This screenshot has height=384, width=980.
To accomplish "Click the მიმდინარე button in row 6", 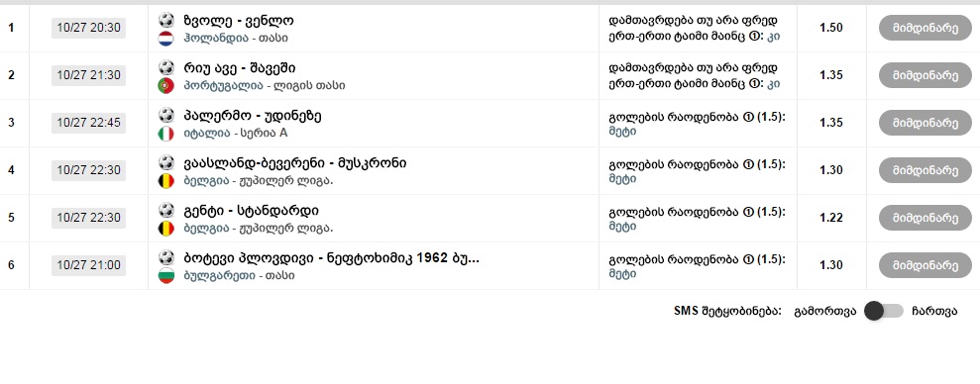I will (x=925, y=265).
